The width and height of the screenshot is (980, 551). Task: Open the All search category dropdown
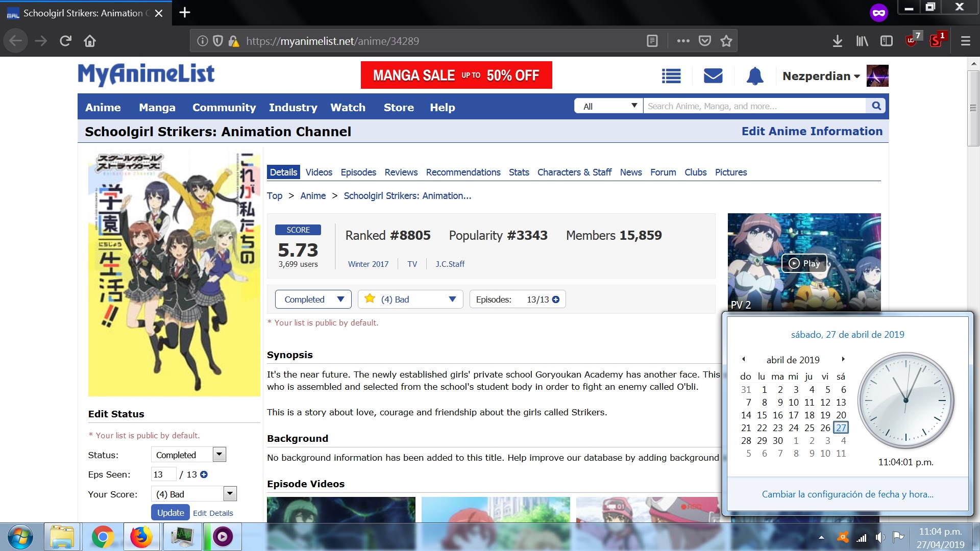click(608, 106)
